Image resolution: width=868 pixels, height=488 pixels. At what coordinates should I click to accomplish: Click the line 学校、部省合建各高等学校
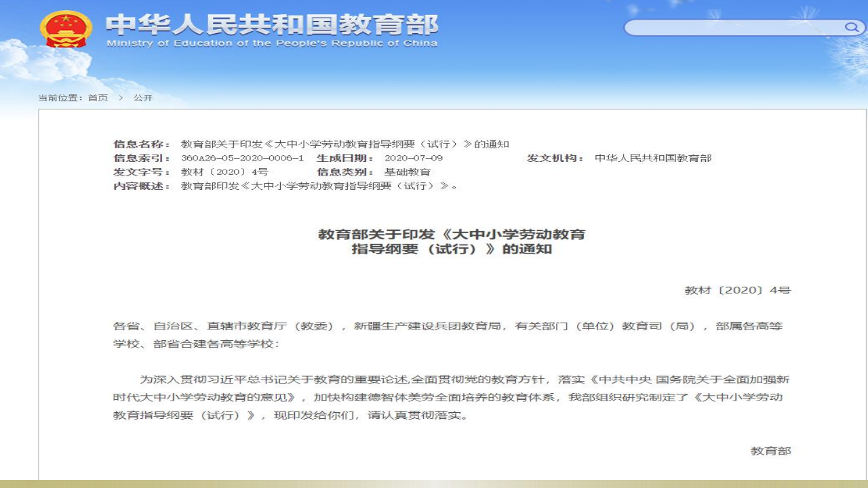click(196, 344)
